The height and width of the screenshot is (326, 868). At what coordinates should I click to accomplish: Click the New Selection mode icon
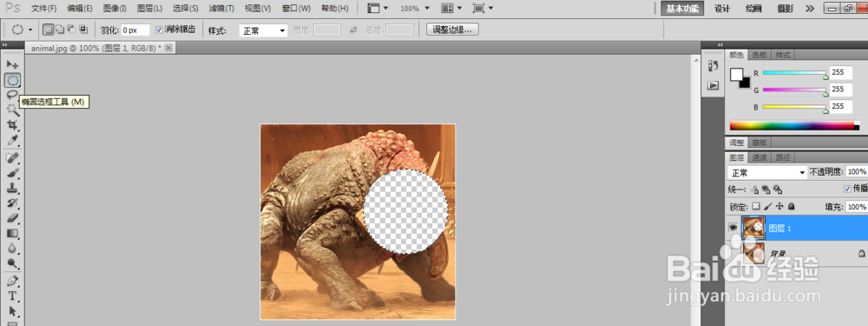click(48, 30)
